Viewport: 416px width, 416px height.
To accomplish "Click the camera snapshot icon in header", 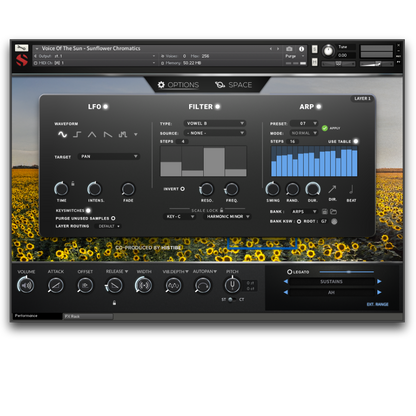I will tap(289, 49).
